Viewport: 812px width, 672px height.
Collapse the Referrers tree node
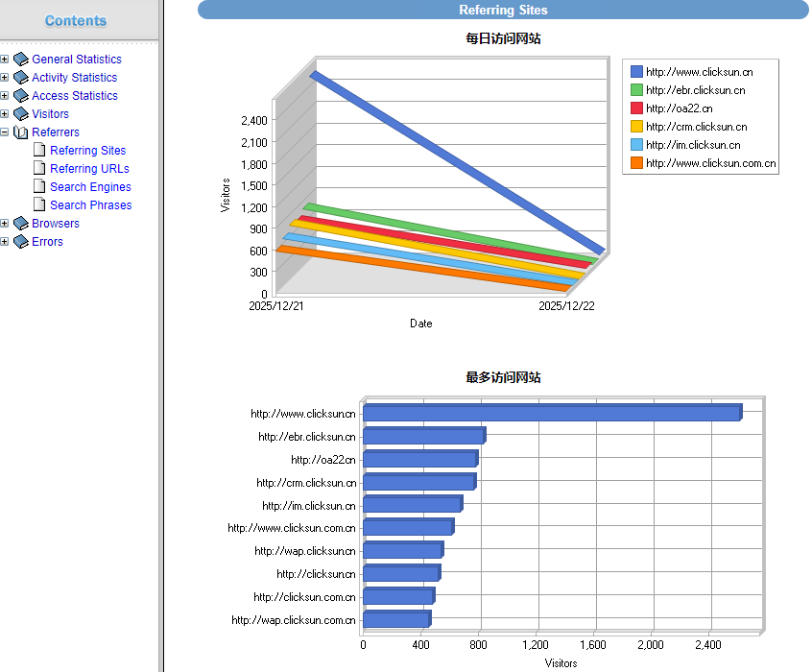click(x=5, y=132)
